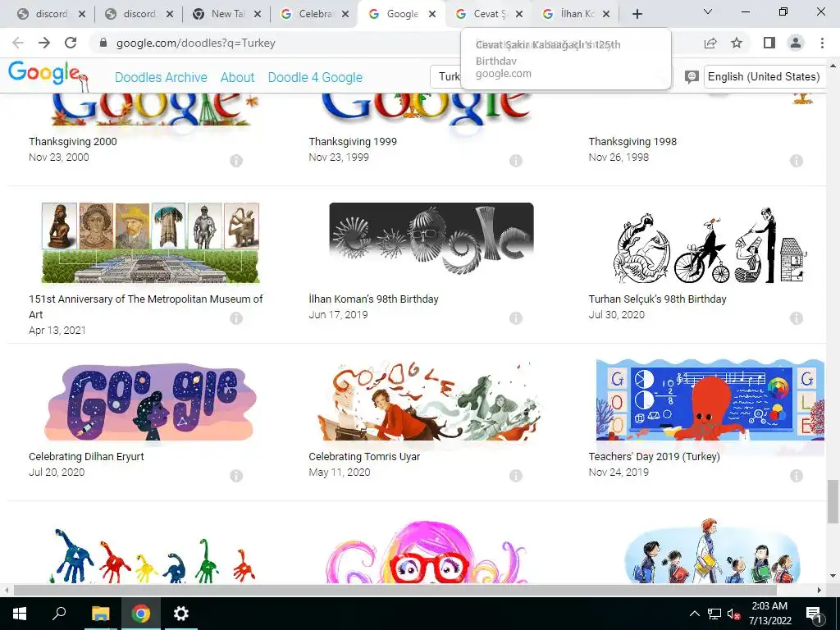Image resolution: width=840 pixels, height=630 pixels.
Task: Open Chrome three-dot menu
Action: [x=822, y=43]
